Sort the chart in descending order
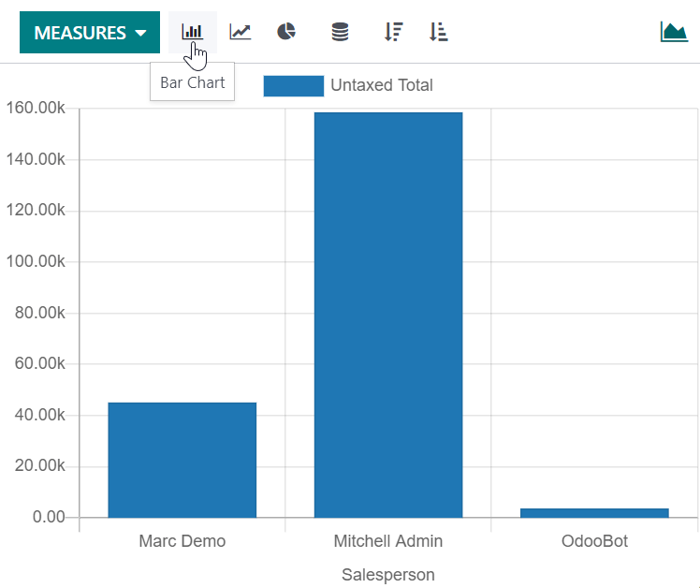 pos(393,32)
